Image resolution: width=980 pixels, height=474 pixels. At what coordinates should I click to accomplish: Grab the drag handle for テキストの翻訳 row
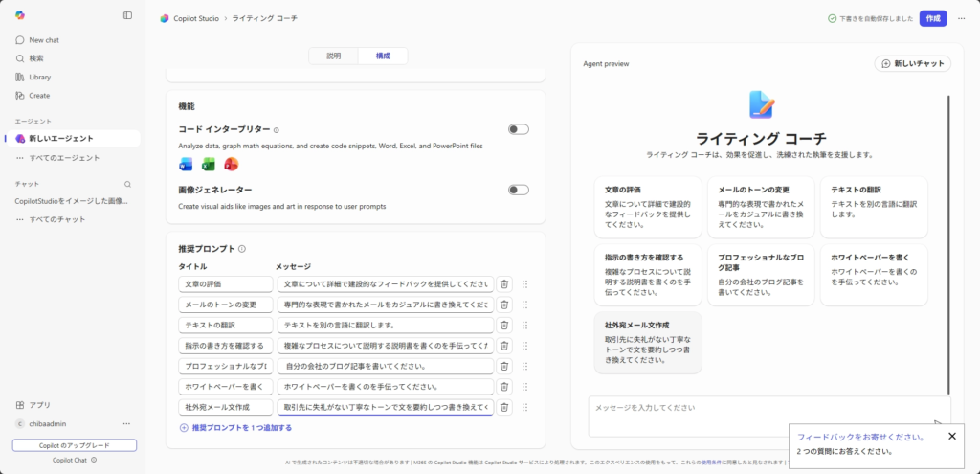(x=524, y=325)
